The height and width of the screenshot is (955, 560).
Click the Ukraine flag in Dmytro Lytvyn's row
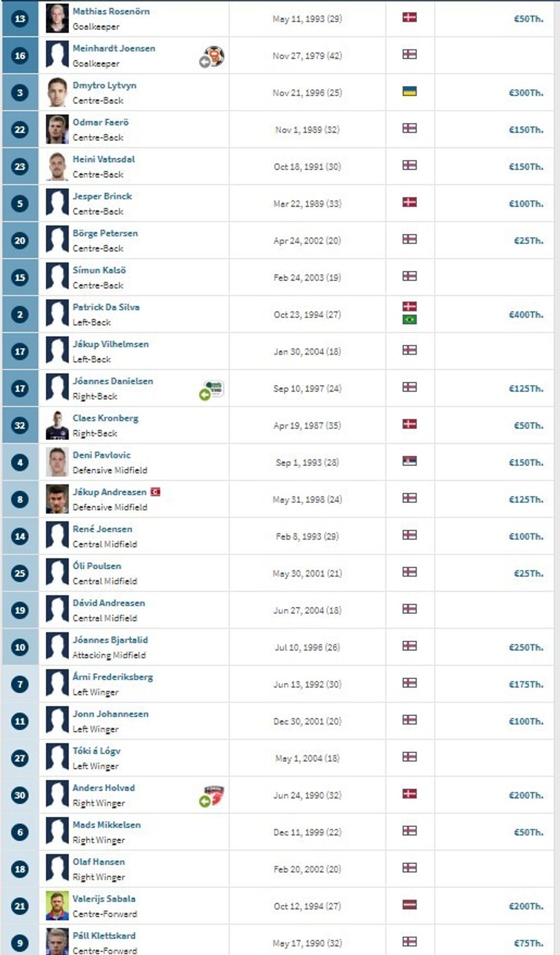tap(409, 91)
